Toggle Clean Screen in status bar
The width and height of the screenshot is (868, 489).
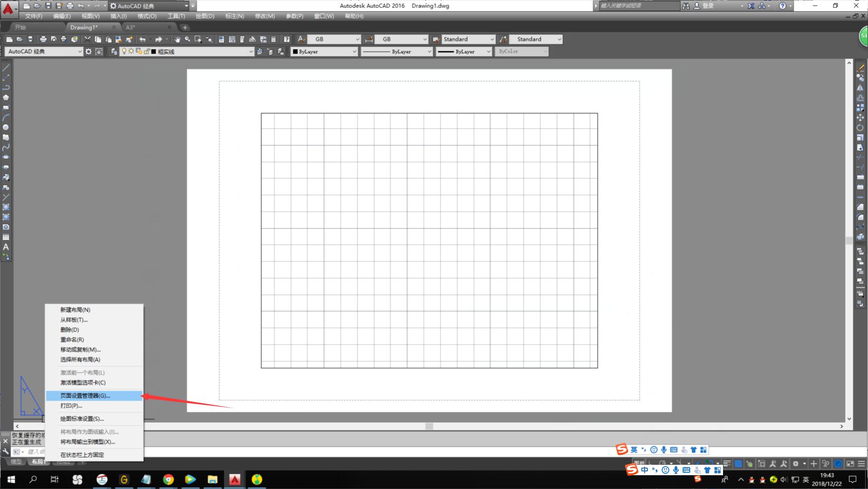(x=850, y=463)
